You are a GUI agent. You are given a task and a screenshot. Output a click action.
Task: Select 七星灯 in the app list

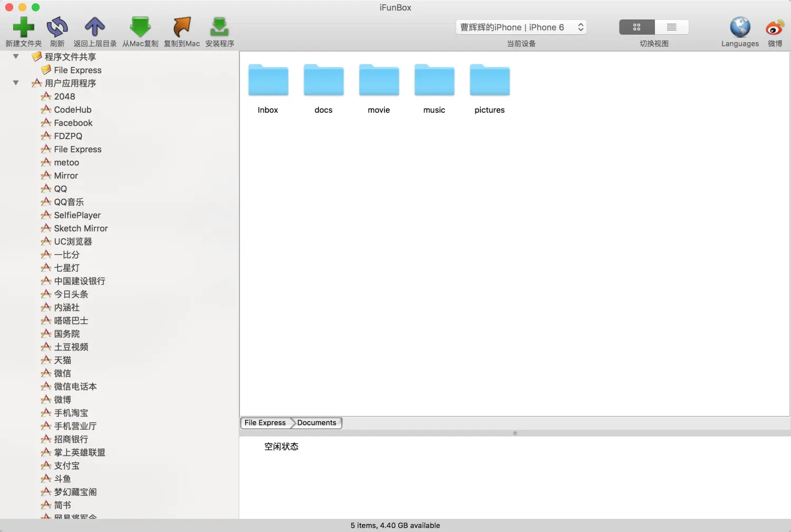(60, 268)
